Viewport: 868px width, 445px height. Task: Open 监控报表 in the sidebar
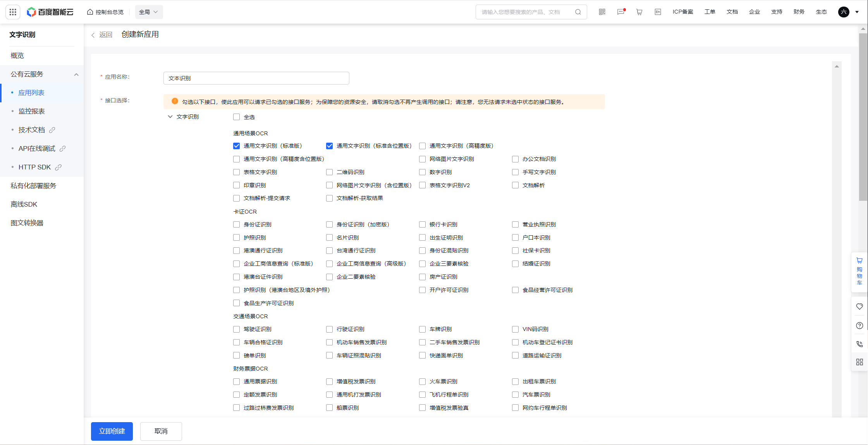coord(32,111)
